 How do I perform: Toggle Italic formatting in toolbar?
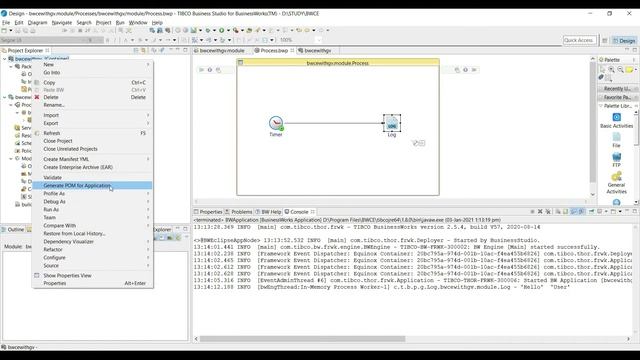click(115, 40)
